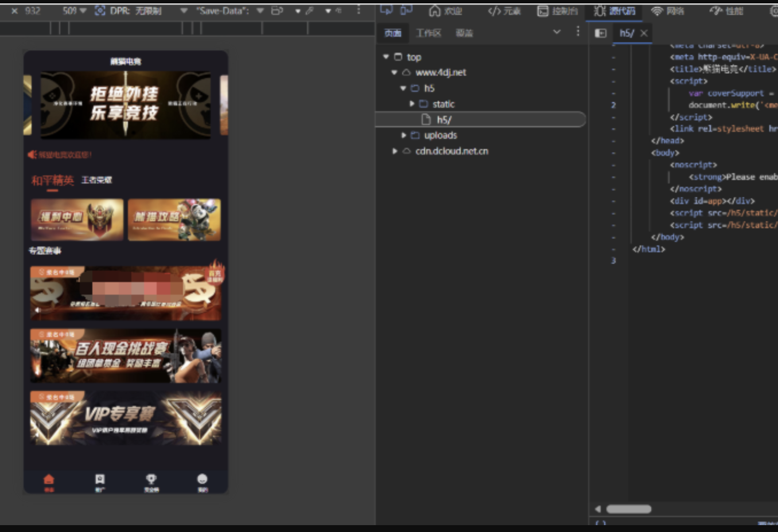Close the h5/ editor tab
The height and width of the screenshot is (532, 778).
[x=644, y=33]
